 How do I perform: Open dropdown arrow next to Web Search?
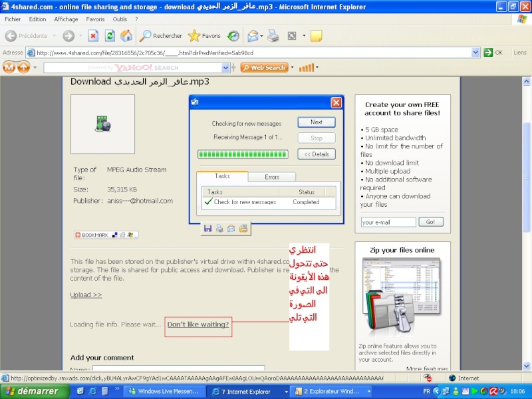tap(292, 67)
